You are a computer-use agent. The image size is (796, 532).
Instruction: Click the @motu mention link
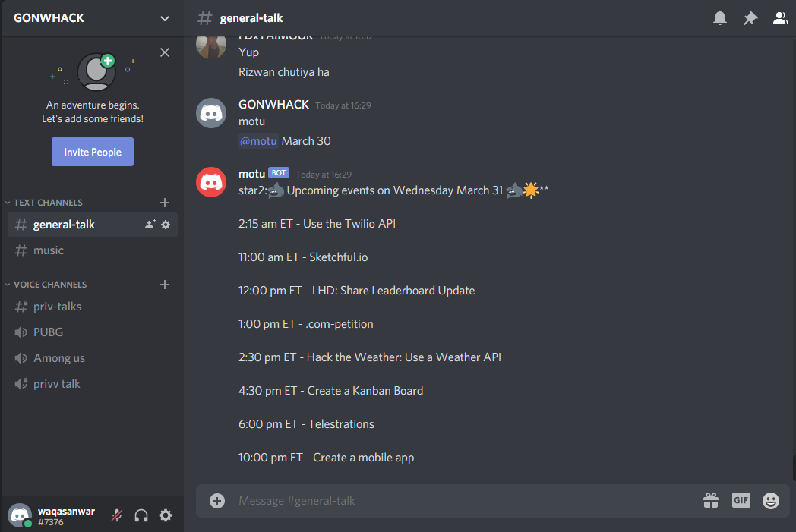(x=258, y=141)
